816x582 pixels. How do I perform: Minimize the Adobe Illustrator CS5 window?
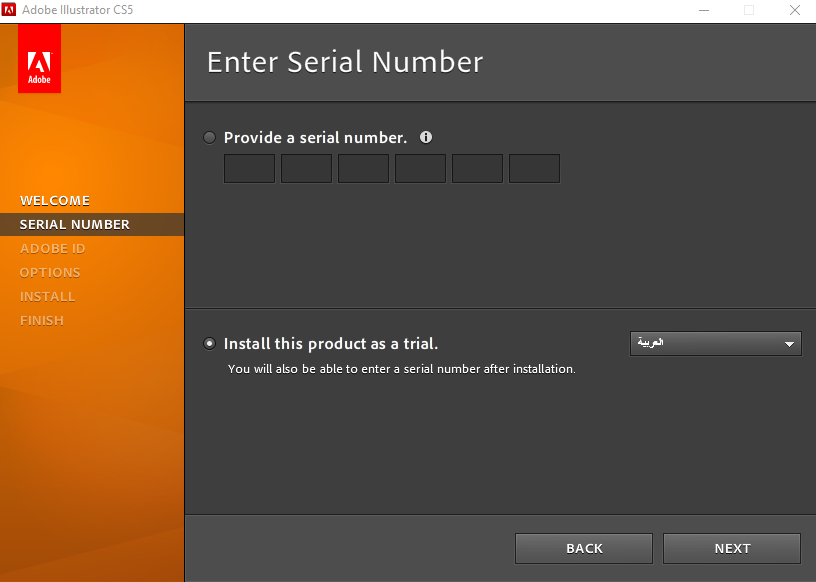pyautogui.click(x=704, y=10)
